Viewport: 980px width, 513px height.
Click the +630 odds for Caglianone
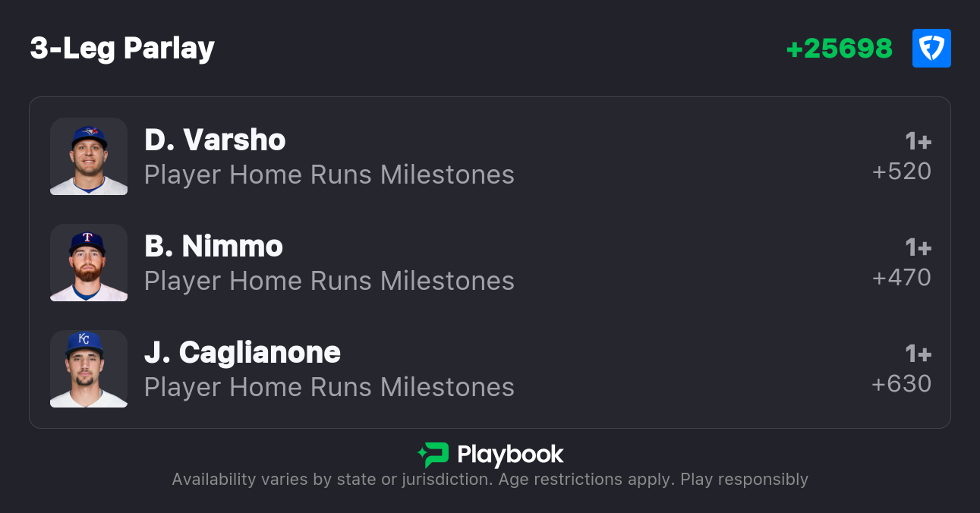pos(901,384)
